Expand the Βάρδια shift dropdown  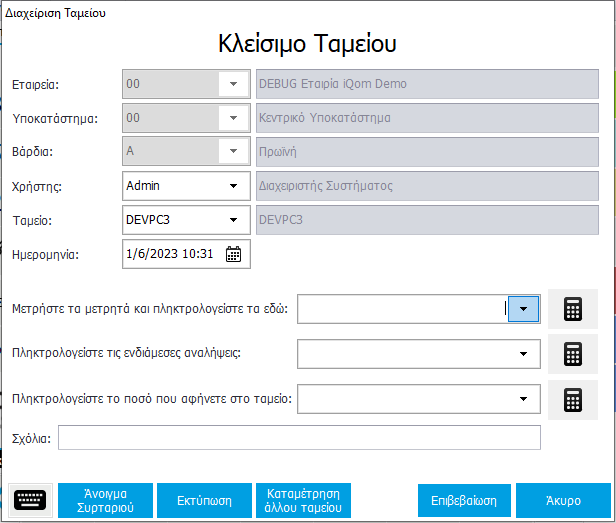point(233,152)
